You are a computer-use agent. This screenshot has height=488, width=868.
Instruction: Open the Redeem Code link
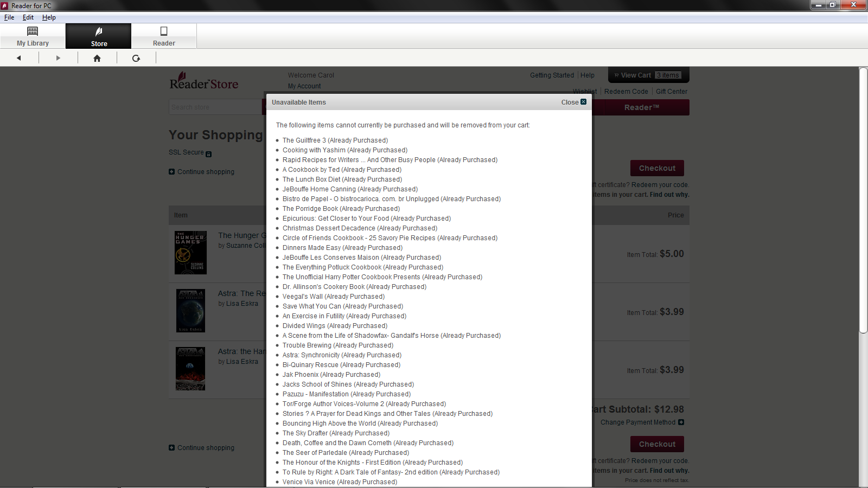pos(626,92)
